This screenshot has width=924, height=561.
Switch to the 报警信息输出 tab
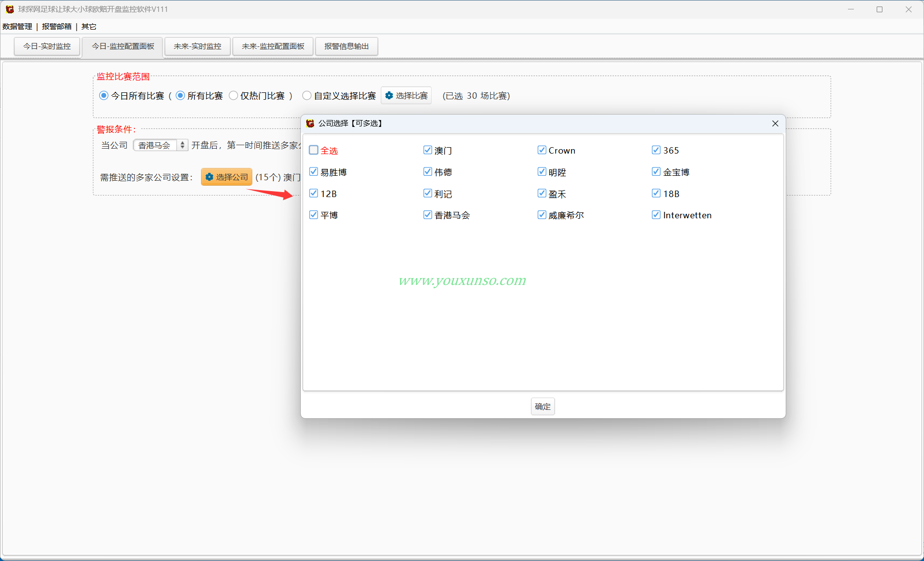pyautogui.click(x=347, y=46)
